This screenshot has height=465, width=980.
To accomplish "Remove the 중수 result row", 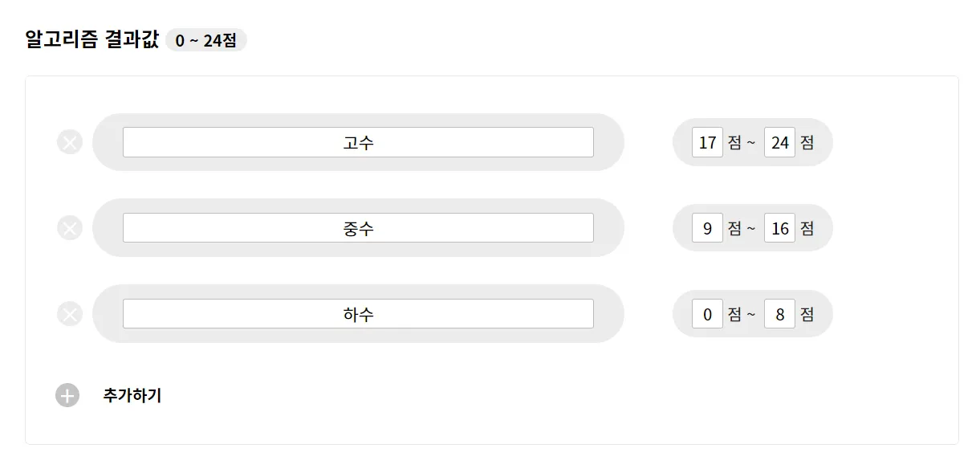I will point(70,228).
